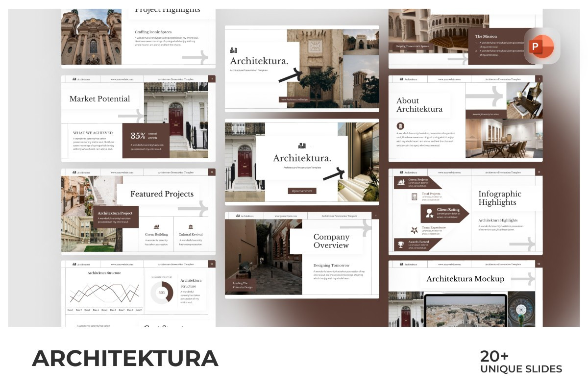Screen dimensions: 588x392
Task: Click the ARCHITEKTURA bottom banner title
Action: 125,359
